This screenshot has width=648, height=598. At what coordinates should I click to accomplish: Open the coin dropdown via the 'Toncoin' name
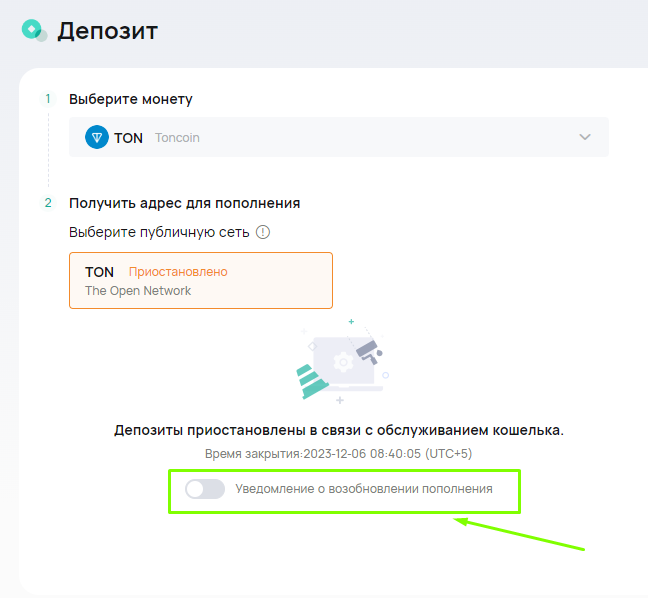[177, 138]
